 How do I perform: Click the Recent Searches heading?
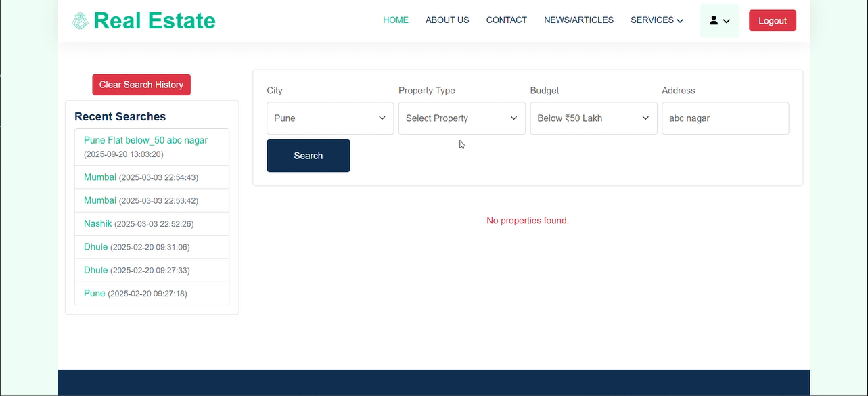[x=120, y=116]
